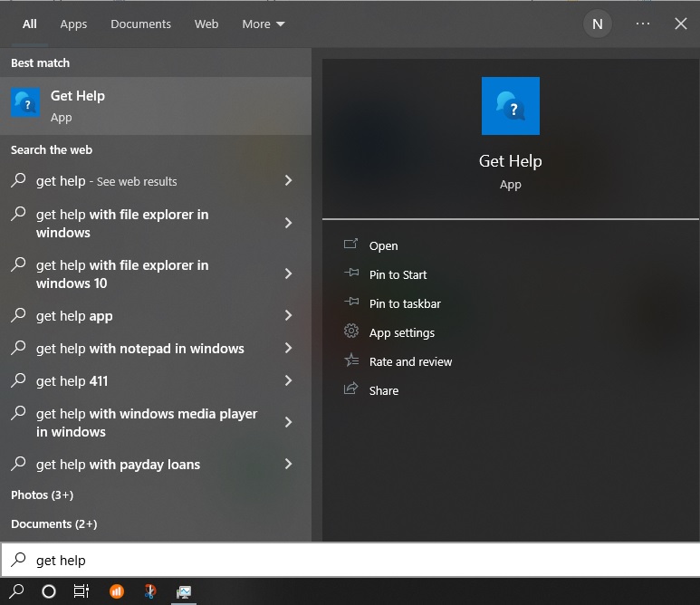Click the App settings gear icon

[351, 331]
